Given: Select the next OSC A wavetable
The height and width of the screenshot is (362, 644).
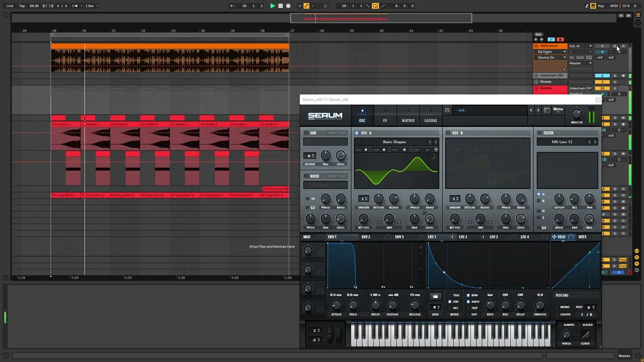Looking at the screenshot, I should click(x=436, y=142).
